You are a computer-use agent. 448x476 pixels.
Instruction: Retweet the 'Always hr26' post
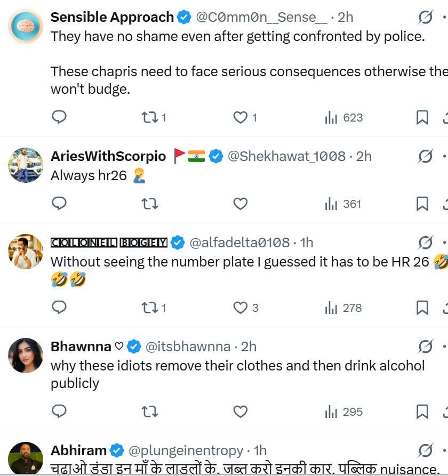coord(150,204)
